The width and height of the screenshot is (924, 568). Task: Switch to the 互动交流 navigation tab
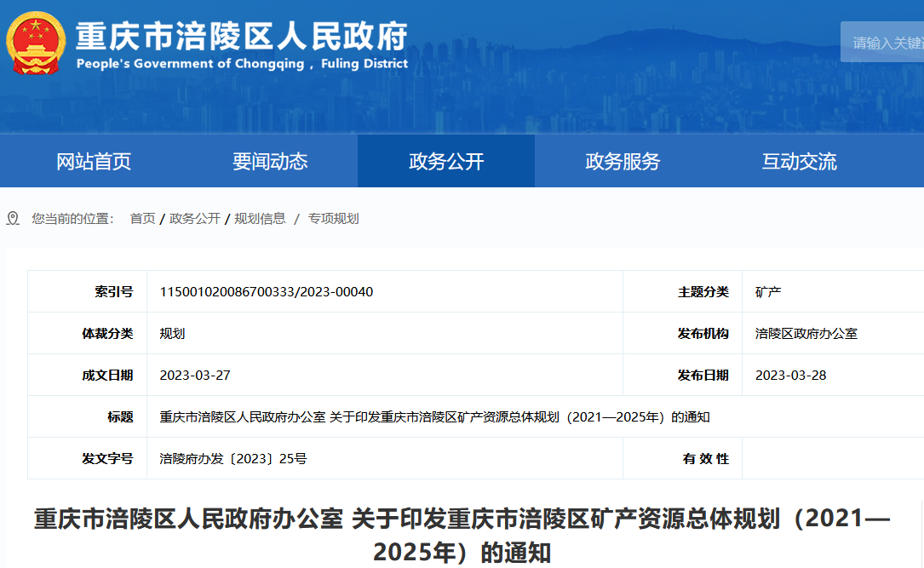799,162
